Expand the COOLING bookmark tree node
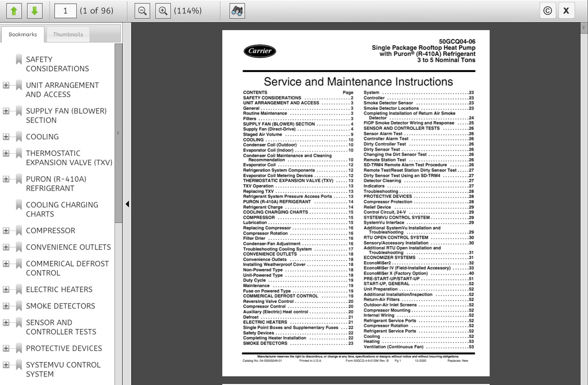The image size is (588, 385). (x=6, y=137)
